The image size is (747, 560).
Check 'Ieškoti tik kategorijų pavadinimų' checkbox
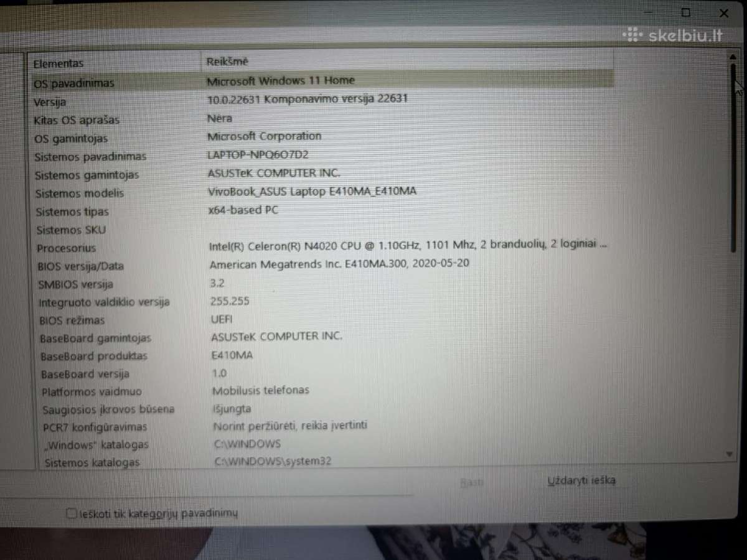click(x=72, y=513)
